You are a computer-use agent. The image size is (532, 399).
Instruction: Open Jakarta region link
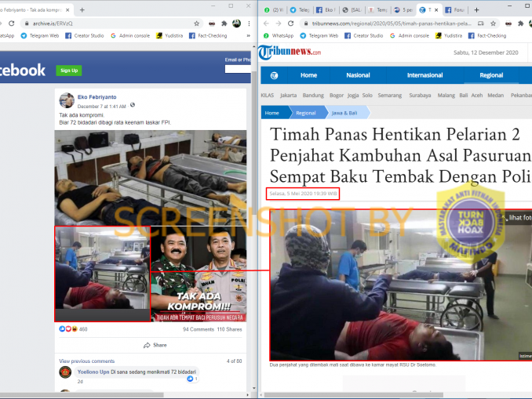point(288,96)
